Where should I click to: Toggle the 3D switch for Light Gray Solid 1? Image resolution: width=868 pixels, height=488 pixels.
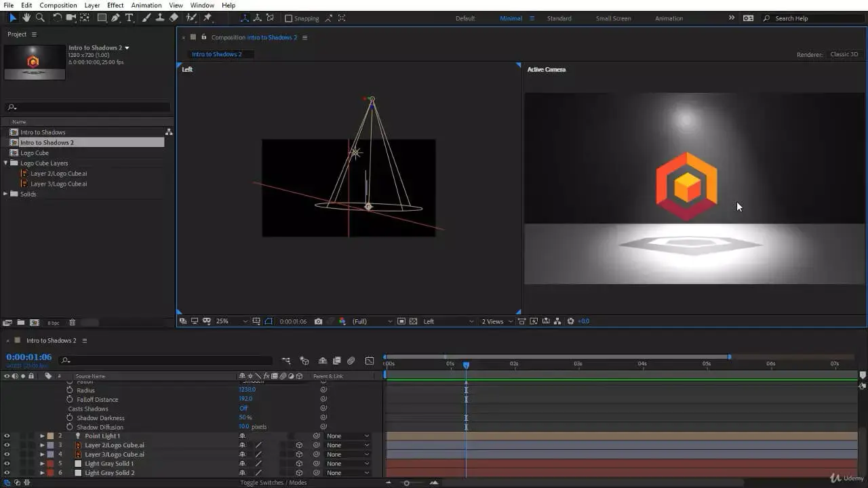(x=299, y=464)
